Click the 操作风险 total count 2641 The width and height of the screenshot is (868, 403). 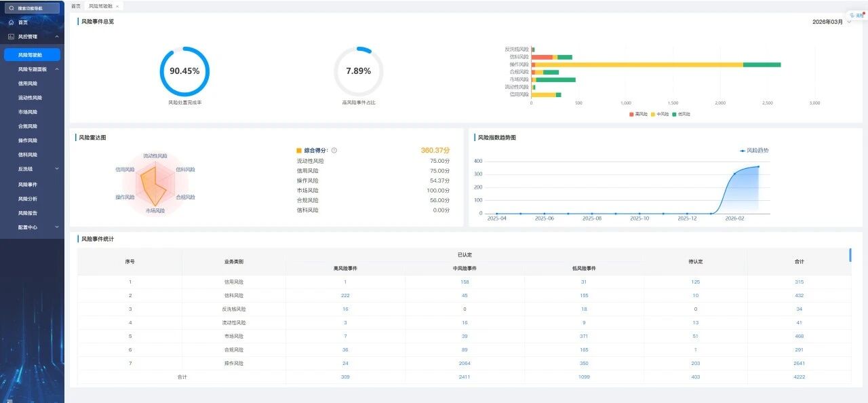799,363
